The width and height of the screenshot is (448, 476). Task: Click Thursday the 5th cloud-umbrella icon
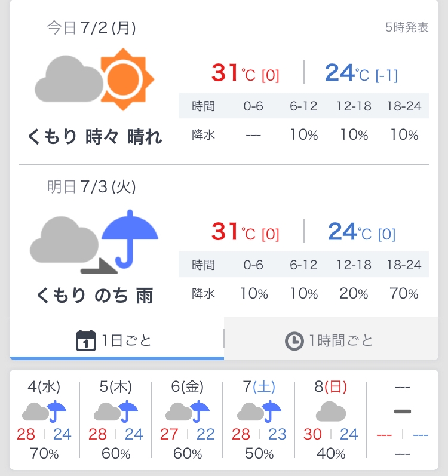116,411
